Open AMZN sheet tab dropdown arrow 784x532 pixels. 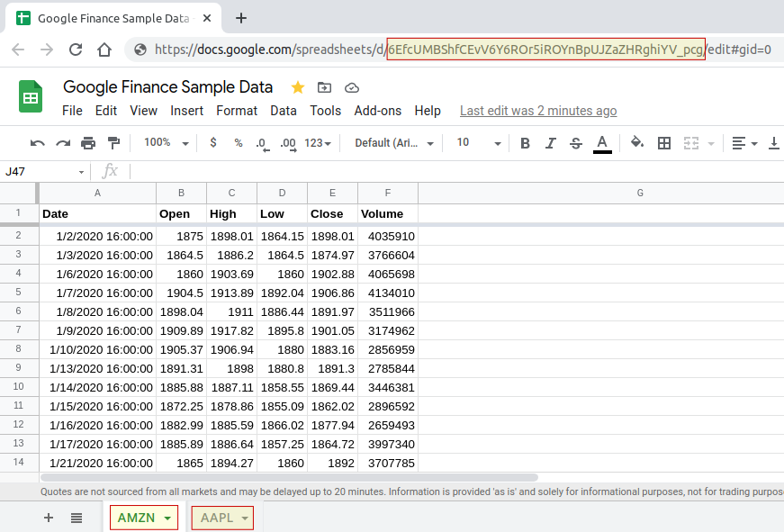click(x=167, y=518)
